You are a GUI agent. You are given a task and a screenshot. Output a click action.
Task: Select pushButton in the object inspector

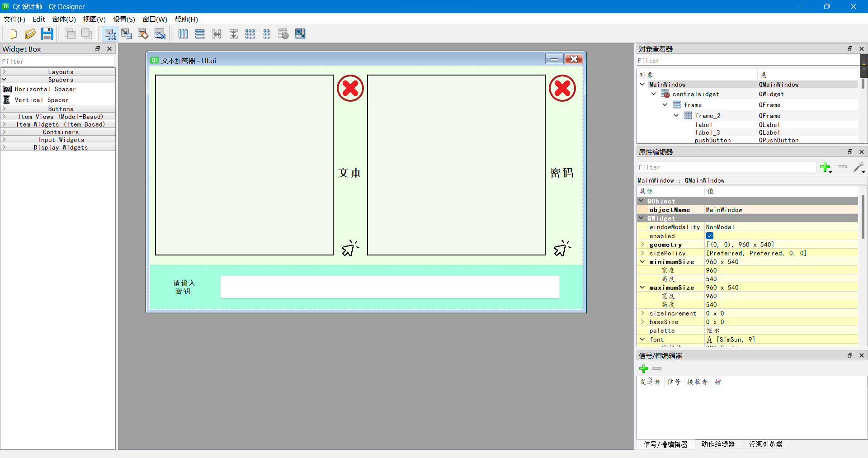[712, 141]
